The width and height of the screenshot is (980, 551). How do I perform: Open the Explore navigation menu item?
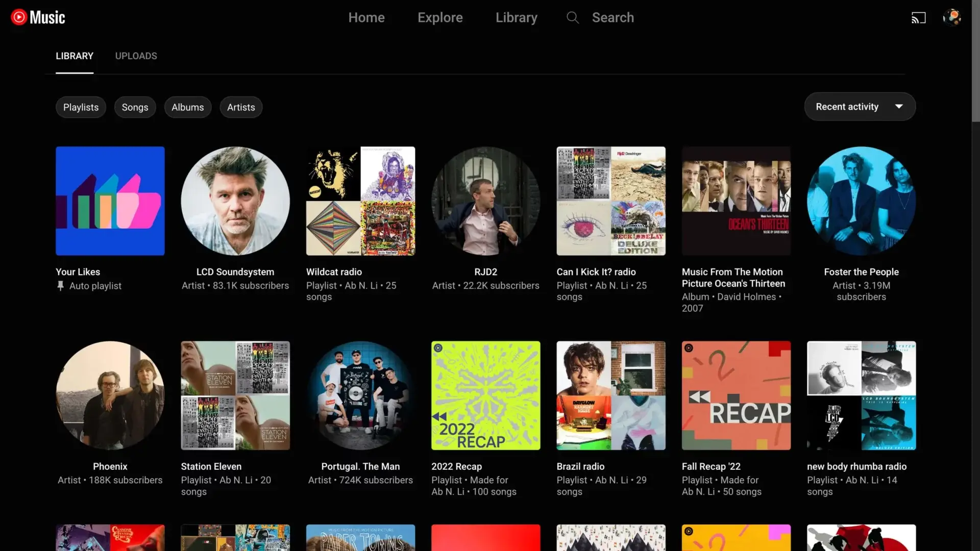440,17
